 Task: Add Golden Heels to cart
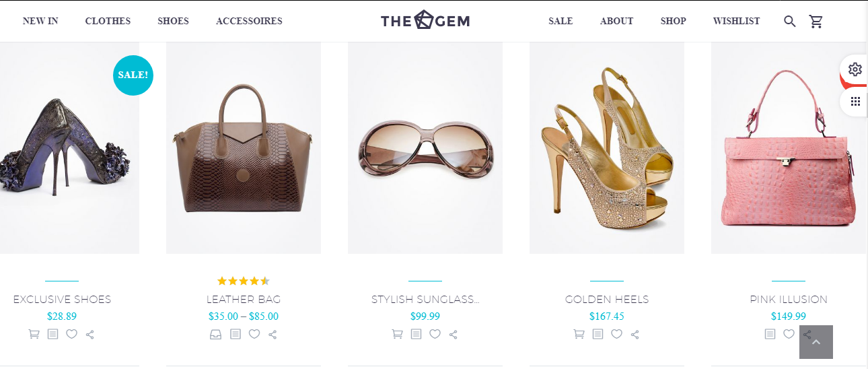tap(579, 334)
